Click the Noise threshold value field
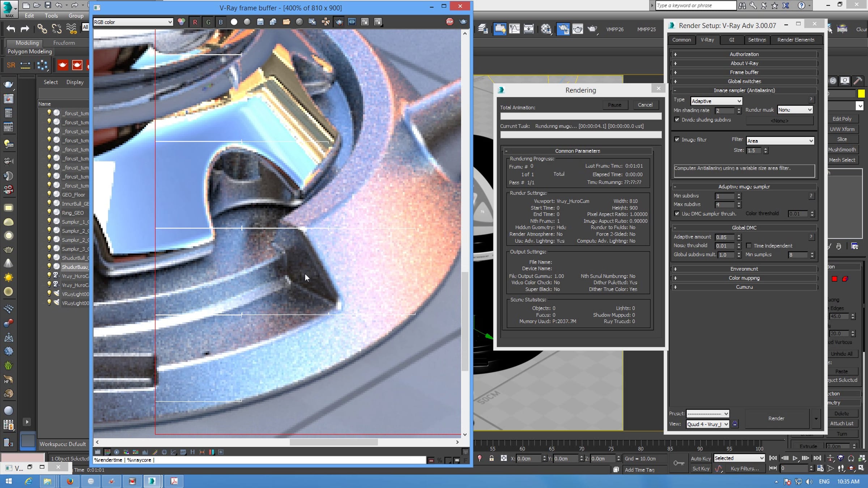This screenshot has height=488, width=868. pos(725,246)
